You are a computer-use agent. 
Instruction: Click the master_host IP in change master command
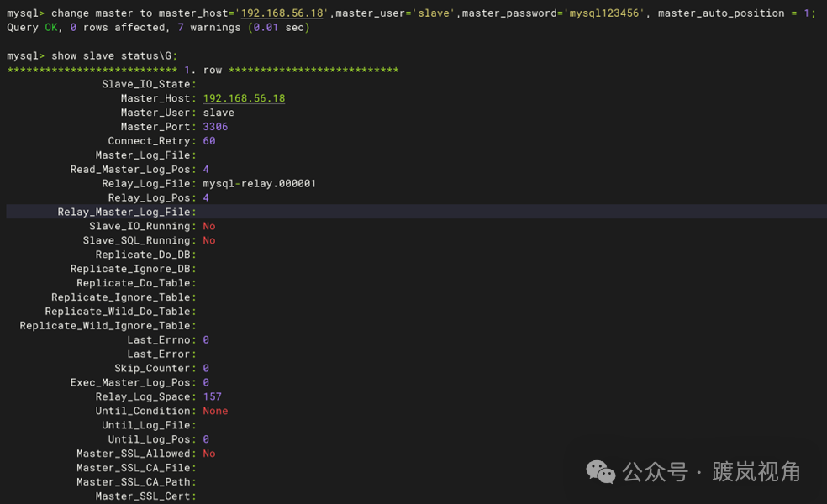(282, 13)
